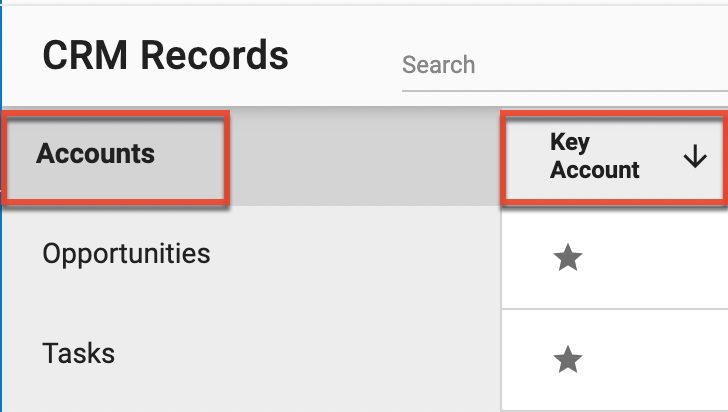Click the Key Account column header cell

(614, 157)
